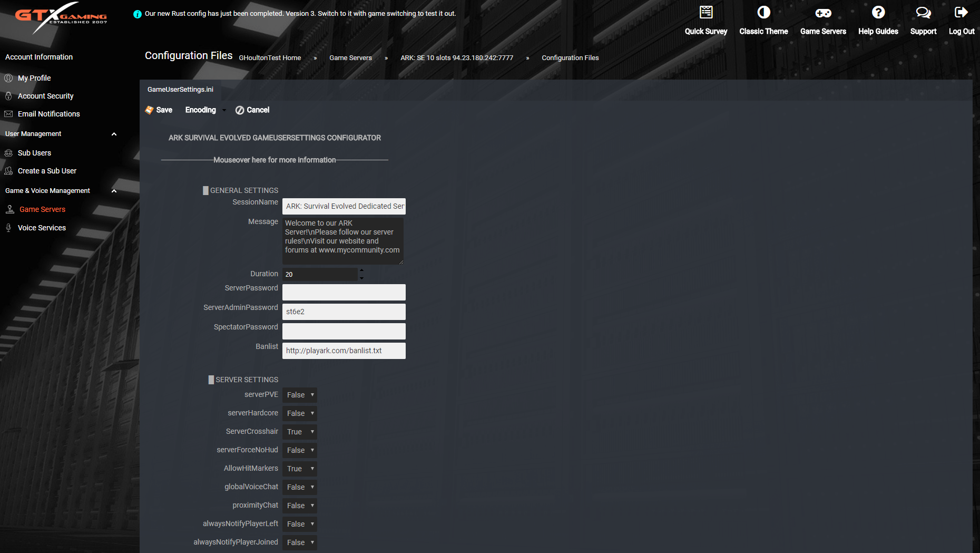
Task: Open Configuration Files breadcrumb link
Action: [570, 58]
